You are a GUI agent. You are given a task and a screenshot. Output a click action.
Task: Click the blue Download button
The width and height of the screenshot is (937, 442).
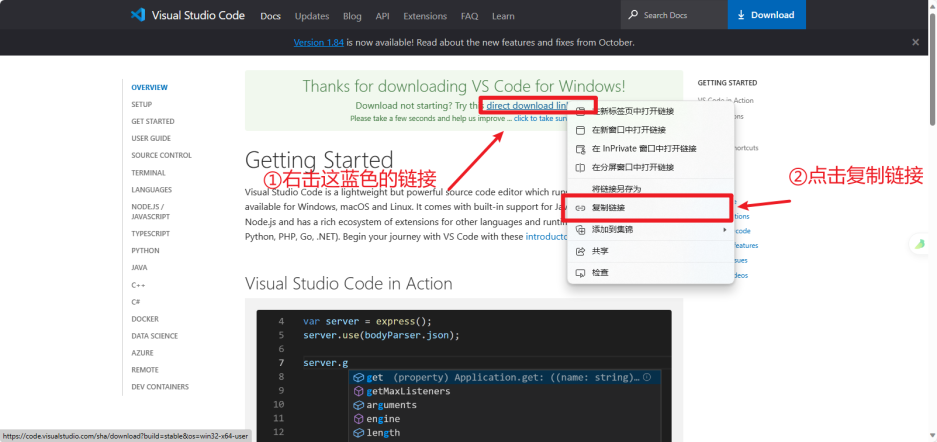(766, 15)
